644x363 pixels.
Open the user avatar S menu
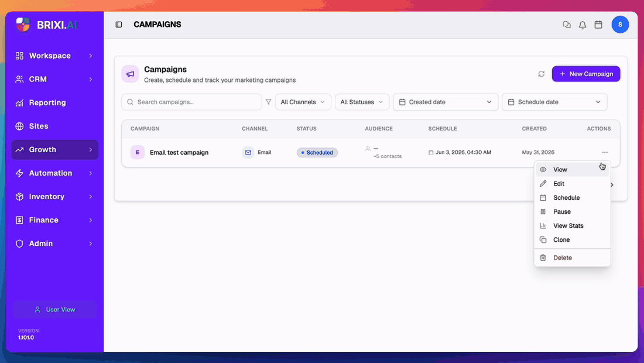click(620, 25)
